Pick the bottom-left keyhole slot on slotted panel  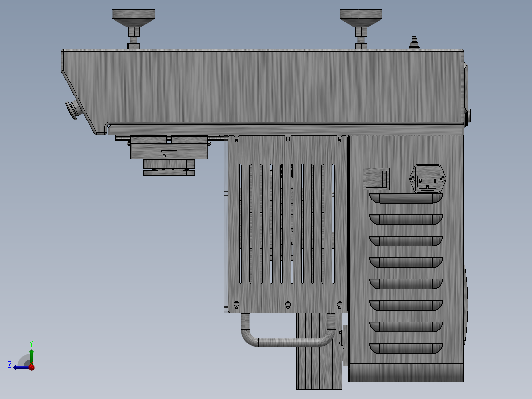(236, 305)
